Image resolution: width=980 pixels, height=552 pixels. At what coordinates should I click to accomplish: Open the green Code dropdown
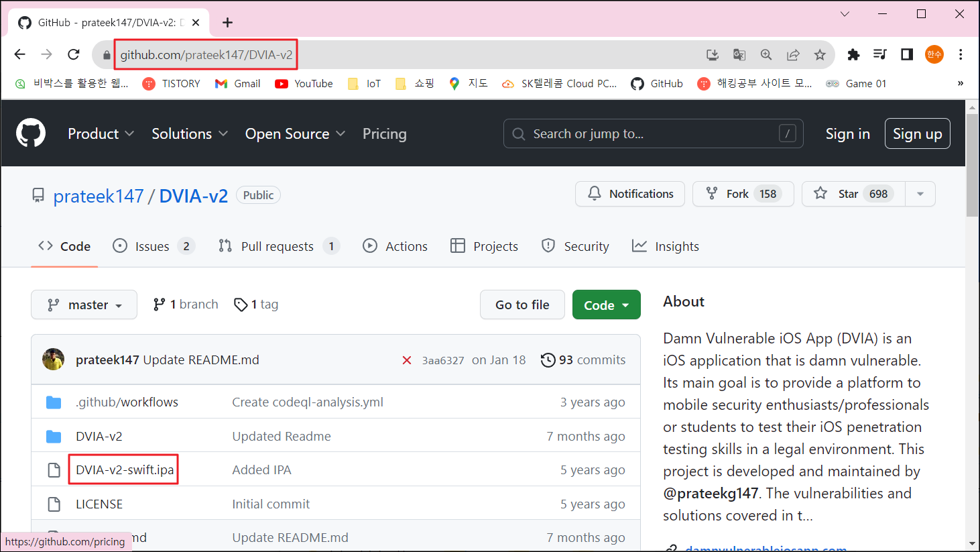click(x=606, y=305)
